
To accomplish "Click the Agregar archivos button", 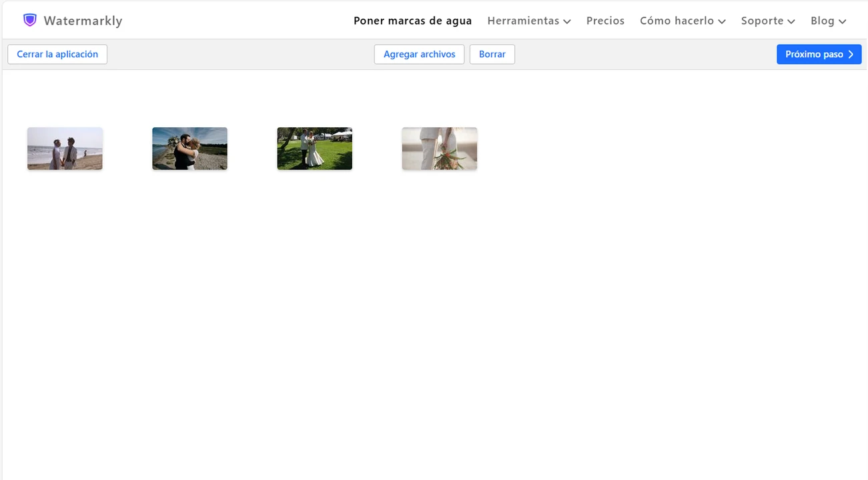I will 419,54.
